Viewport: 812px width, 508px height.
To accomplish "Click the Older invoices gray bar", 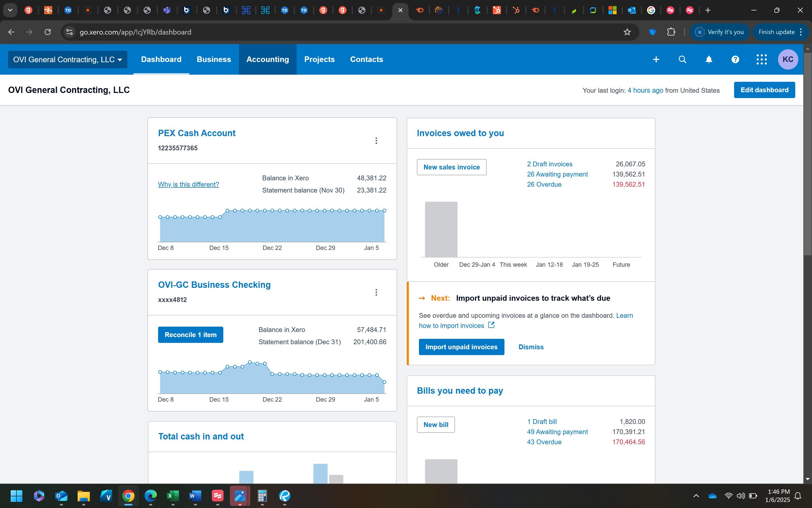I will point(441,229).
